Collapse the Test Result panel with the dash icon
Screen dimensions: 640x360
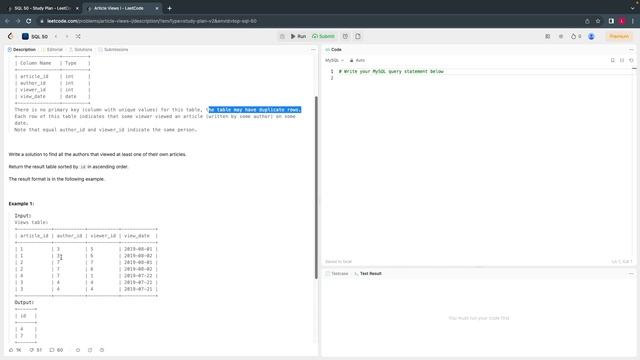pos(631,273)
